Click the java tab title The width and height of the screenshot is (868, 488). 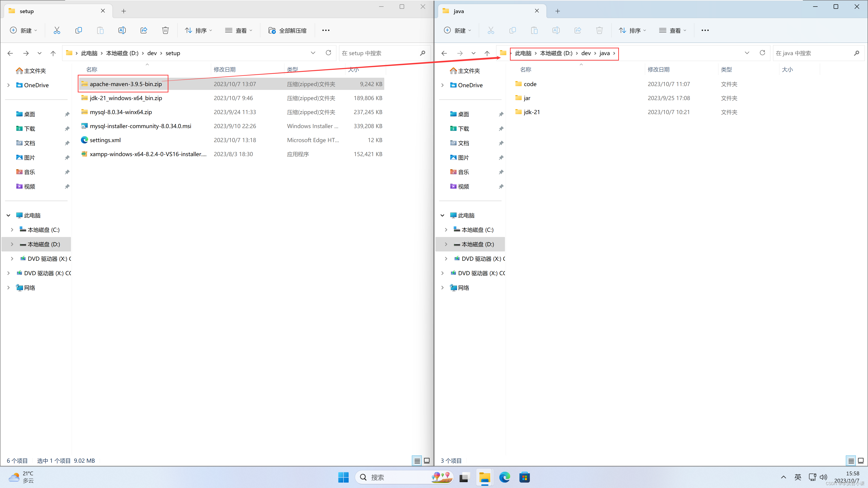pyautogui.click(x=459, y=11)
